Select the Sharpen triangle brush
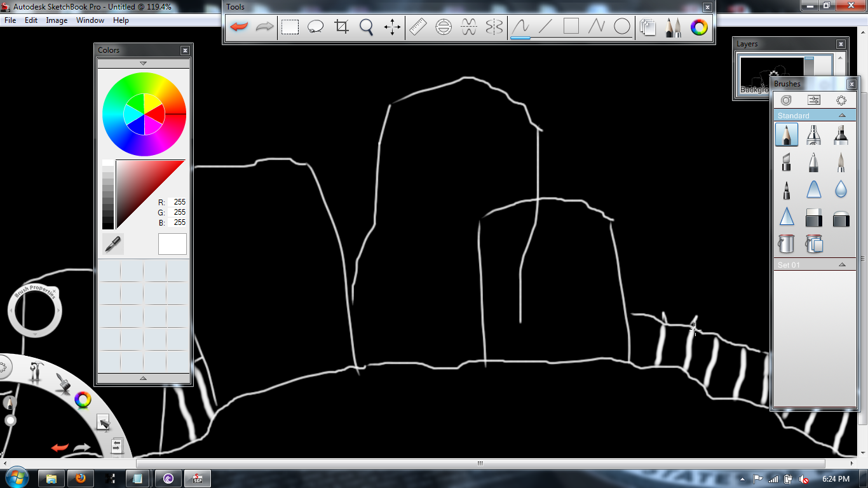The image size is (868, 488). [787, 217]
